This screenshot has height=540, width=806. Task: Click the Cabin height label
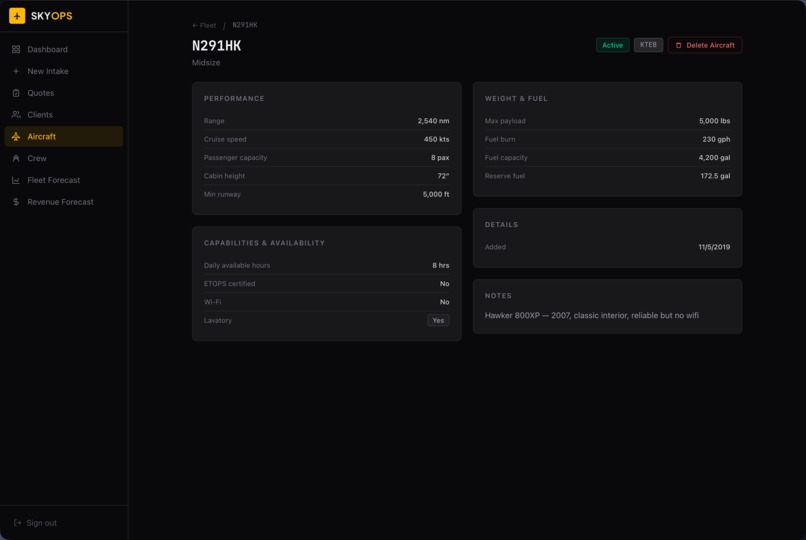(224, 176)
